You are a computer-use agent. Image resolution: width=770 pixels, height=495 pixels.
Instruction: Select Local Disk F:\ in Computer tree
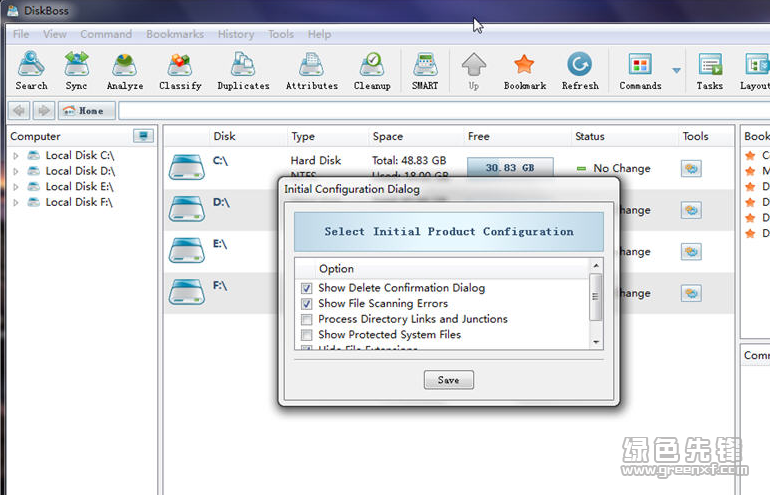point(79,203)
